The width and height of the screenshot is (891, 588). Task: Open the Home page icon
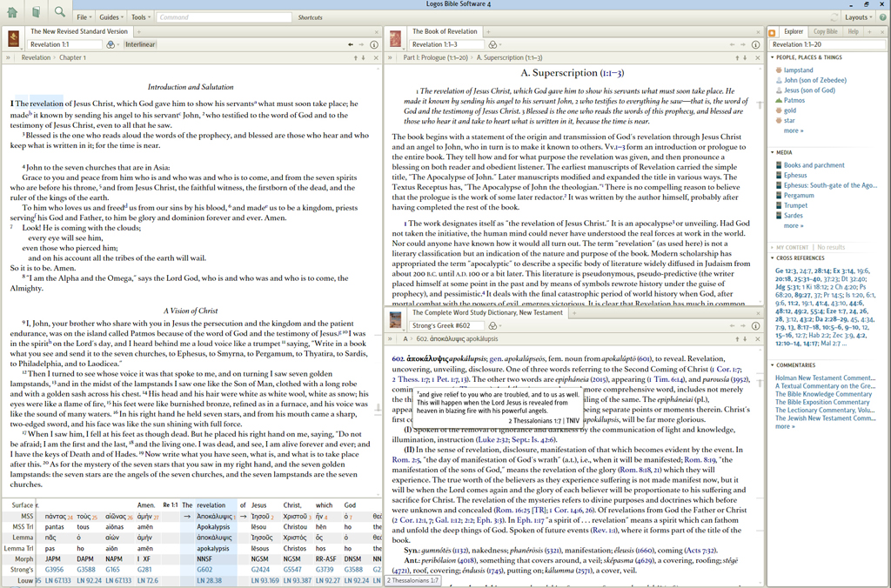12,12
